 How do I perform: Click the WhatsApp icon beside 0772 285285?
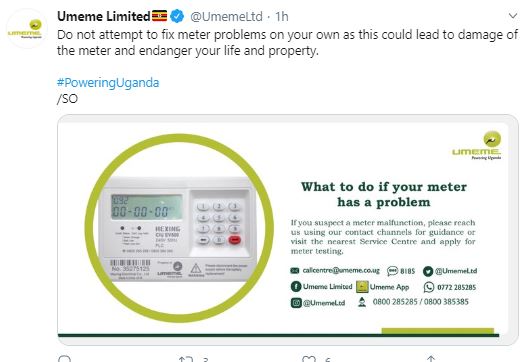[429, 287]
